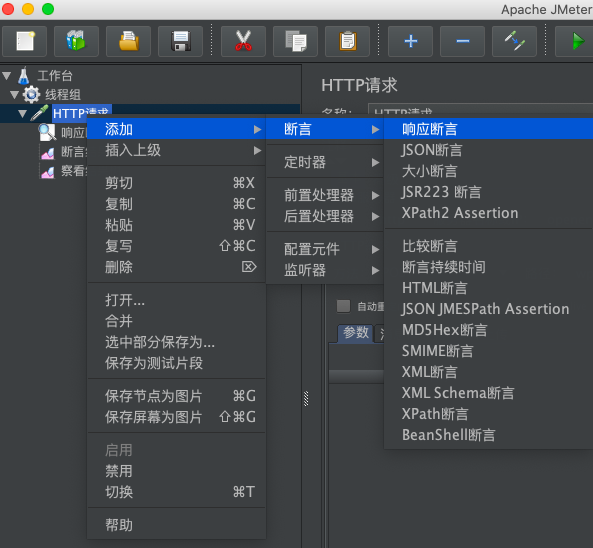This screenshot has width=593, height=548.
Task: Click the HTTP请求 pipette icon in tree
Action: coord(39,113)
